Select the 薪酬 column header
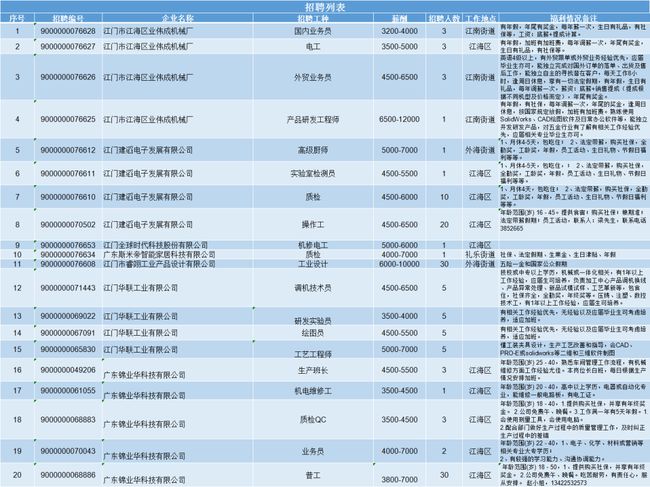This screenshot has height=487, width=650. 400,18
